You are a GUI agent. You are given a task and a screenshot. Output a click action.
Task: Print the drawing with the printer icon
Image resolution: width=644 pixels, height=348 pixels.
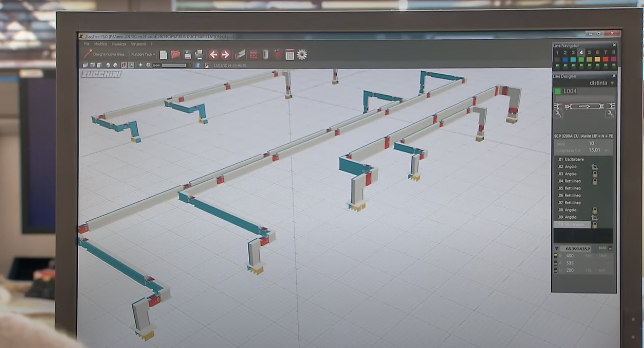coord(199,55)
